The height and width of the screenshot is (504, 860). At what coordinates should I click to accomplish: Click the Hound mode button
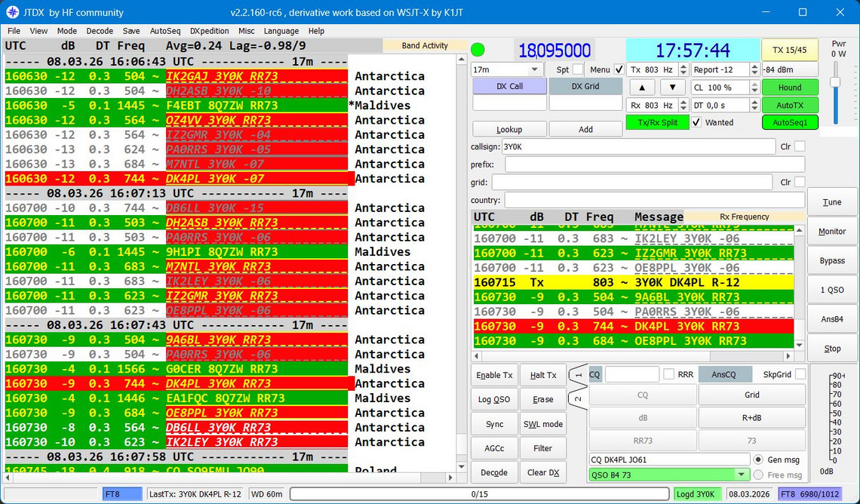click(x=789, y=88)
